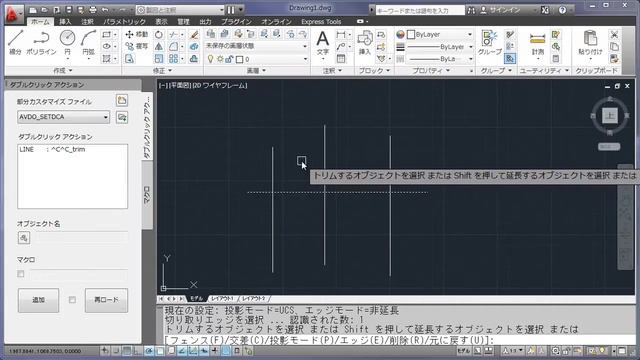
Task: Click the 文字 (Text) tool
Action: [x=322, y=43]
